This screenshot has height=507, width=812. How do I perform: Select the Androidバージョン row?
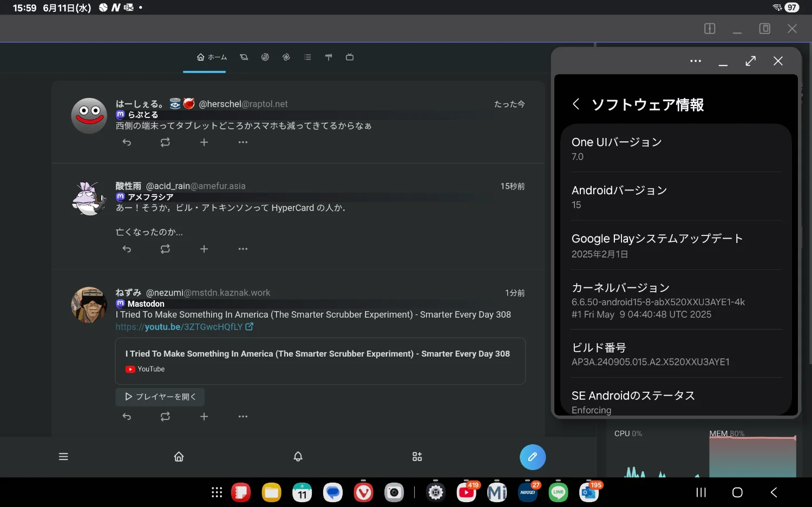coord(676,197)
